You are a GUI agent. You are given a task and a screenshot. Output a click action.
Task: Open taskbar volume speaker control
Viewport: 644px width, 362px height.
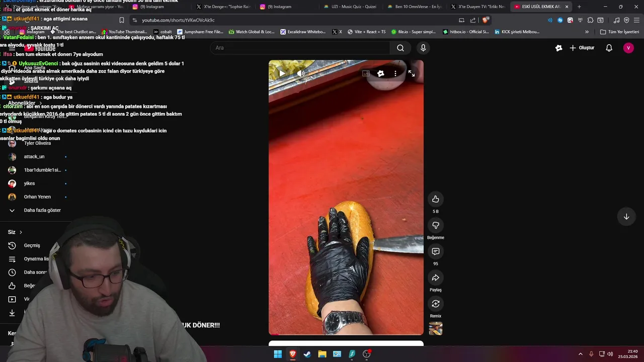[610, 354]
